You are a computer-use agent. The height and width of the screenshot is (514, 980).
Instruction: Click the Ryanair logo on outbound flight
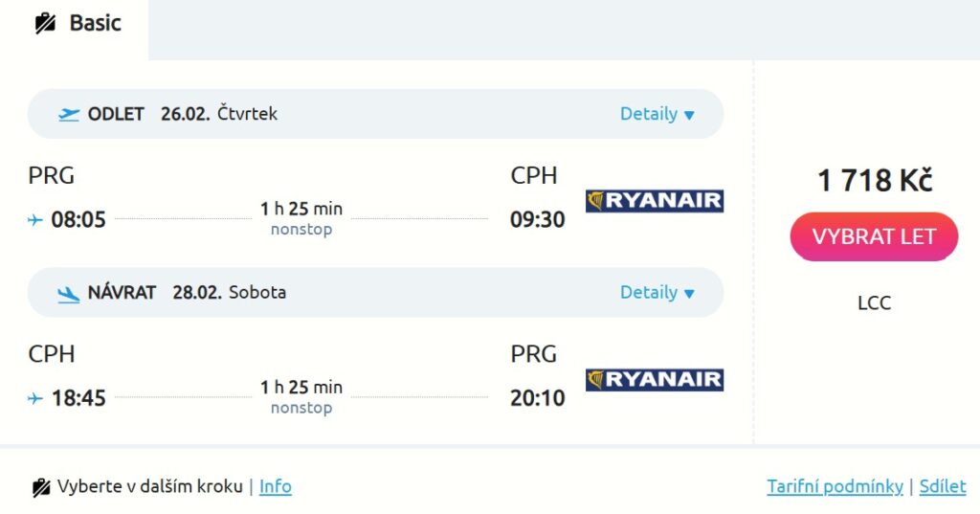[x=655, y=201]
